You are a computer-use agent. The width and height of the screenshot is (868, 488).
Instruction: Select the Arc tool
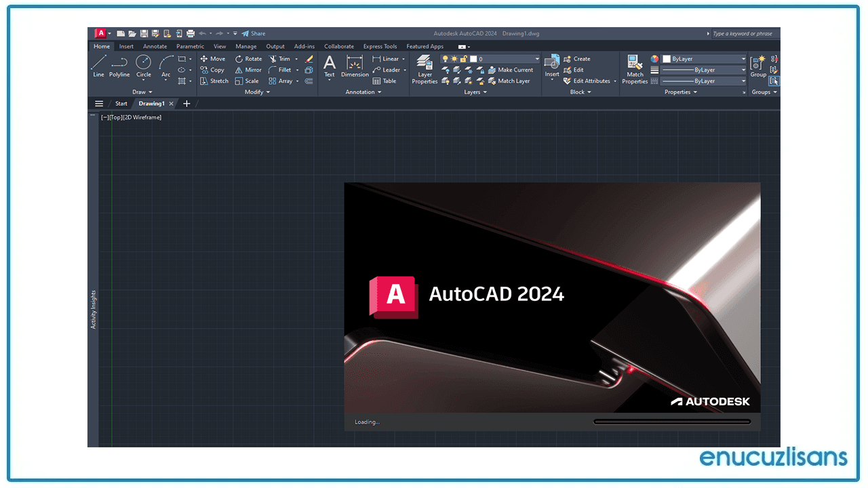coord(166,66)
